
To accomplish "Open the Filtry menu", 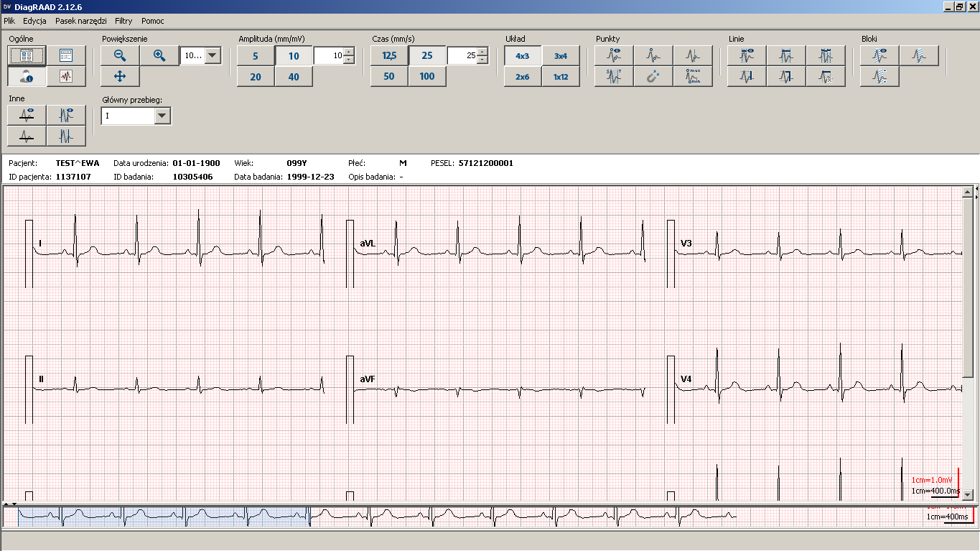I will (123, 21).
